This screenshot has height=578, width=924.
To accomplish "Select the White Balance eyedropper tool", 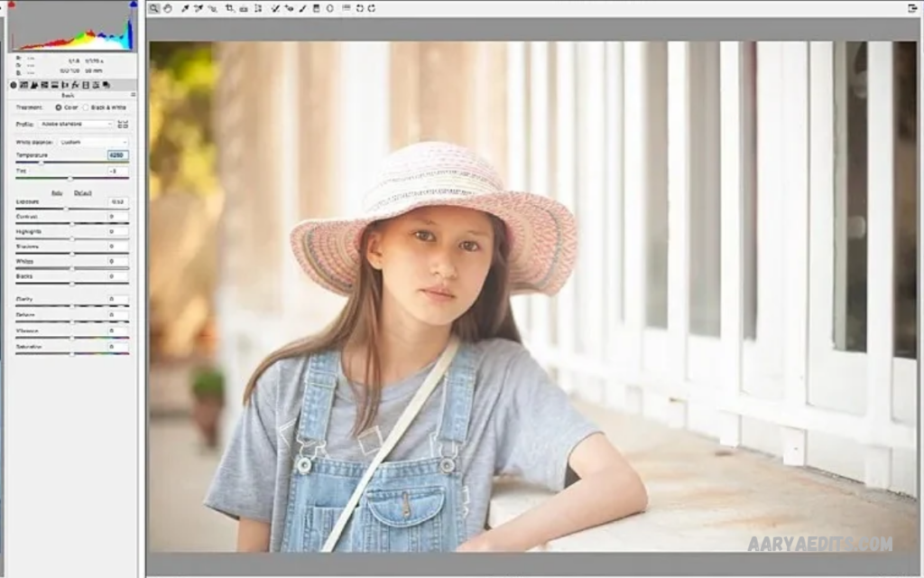I will pos(185,8).
